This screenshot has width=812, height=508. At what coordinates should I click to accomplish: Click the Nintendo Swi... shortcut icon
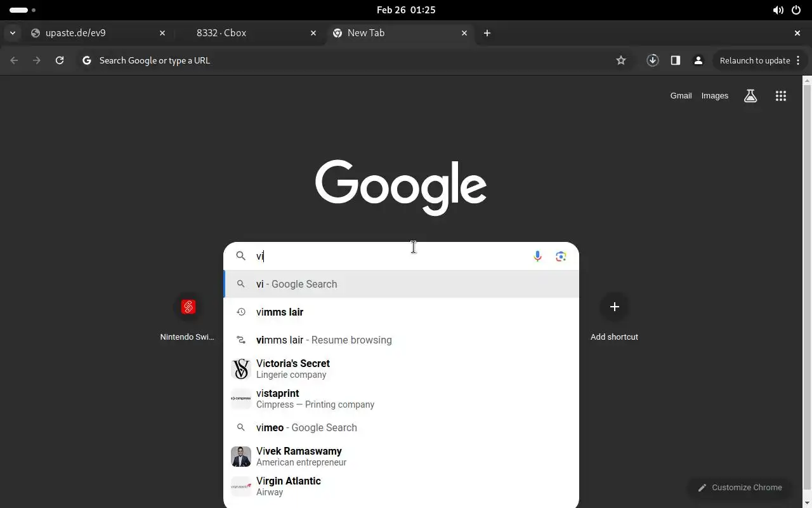click(x=188, y=307)
